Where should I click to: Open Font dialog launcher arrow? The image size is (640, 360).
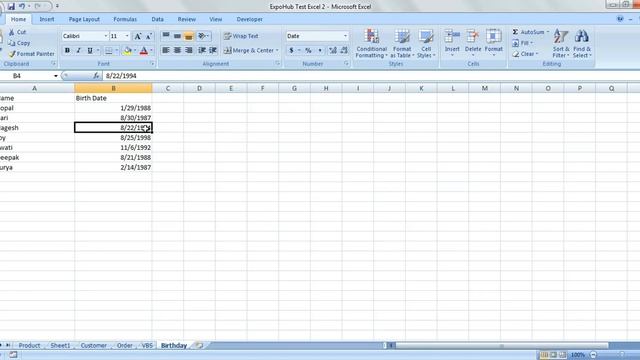click(152, 64)
